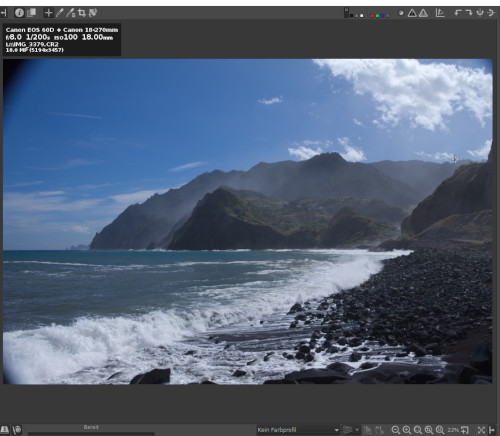Collapse the right panel with the arrow icon
The width and height of the screenshot is (500, 436).
(x=492, y=430)
